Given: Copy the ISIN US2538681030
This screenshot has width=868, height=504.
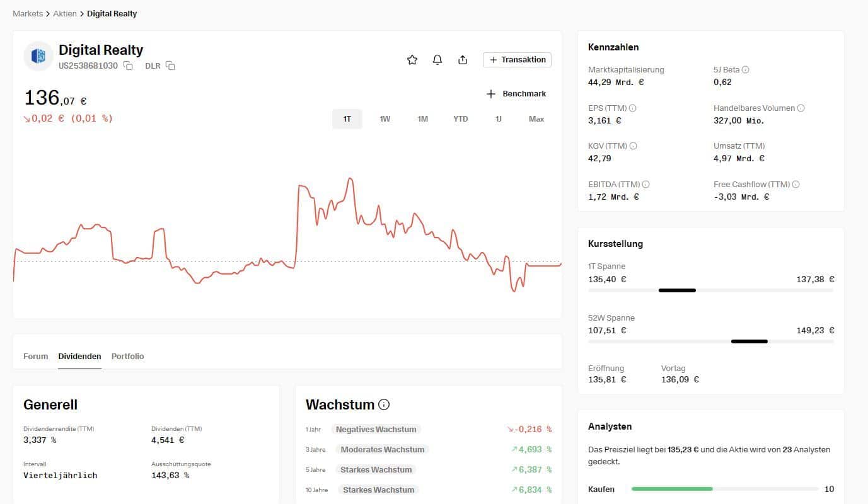Looking at the screenshot, I should (128, 66).
